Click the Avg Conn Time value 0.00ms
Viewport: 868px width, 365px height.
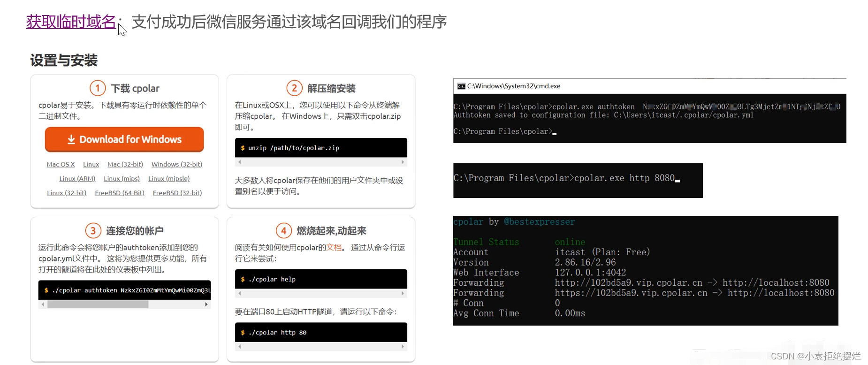[570, 313]
